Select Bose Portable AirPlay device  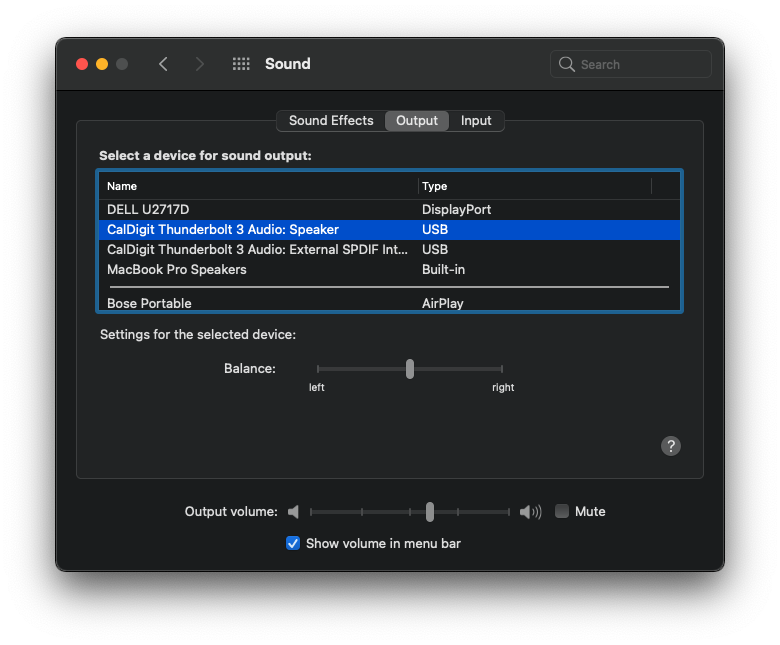149,303
